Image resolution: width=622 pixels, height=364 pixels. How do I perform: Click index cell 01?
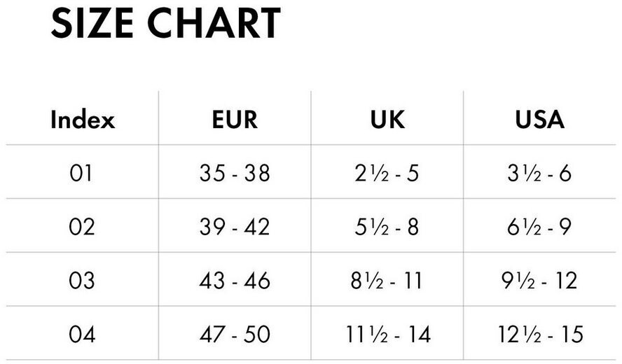[x=81, y=173]
